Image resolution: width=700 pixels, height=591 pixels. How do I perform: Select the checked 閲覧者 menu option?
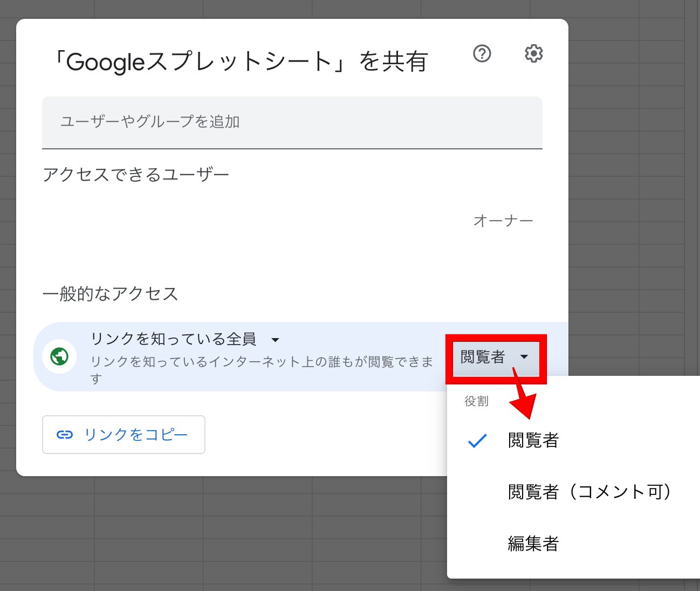(573, 441)
